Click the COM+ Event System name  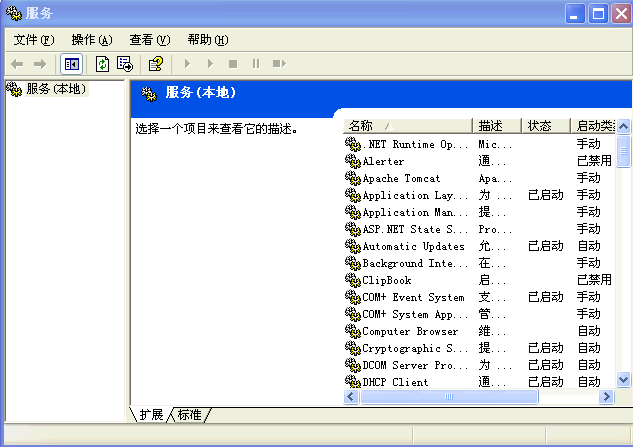413,298
